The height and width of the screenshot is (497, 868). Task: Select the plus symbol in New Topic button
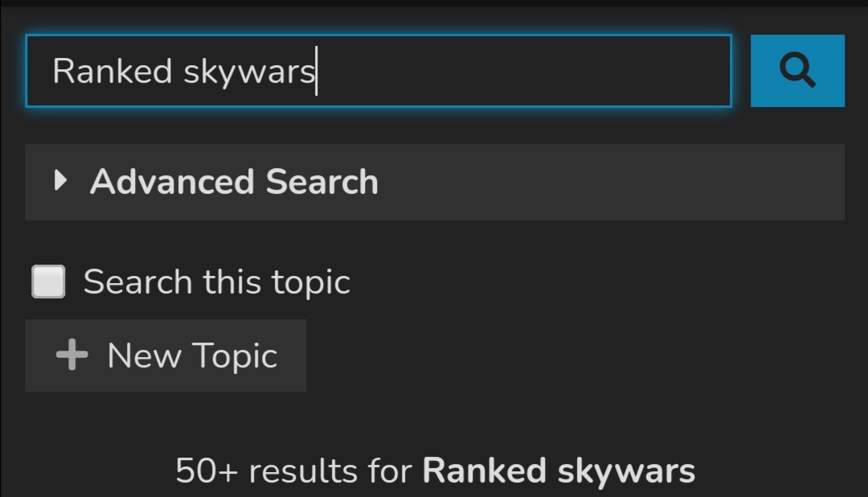[72, 355]
